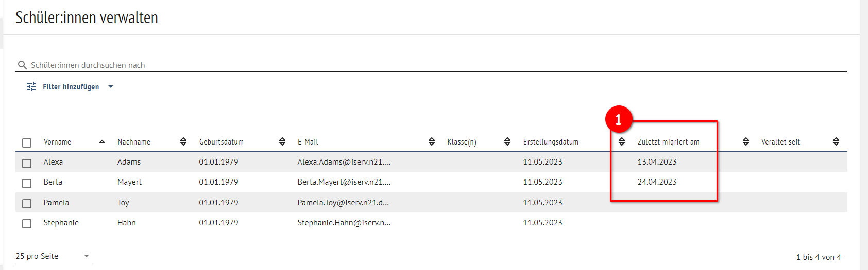Tick the checkbox for Berta Mayert
The height and width of the screenshot is (270, 868).
click(x=27, y=183)
